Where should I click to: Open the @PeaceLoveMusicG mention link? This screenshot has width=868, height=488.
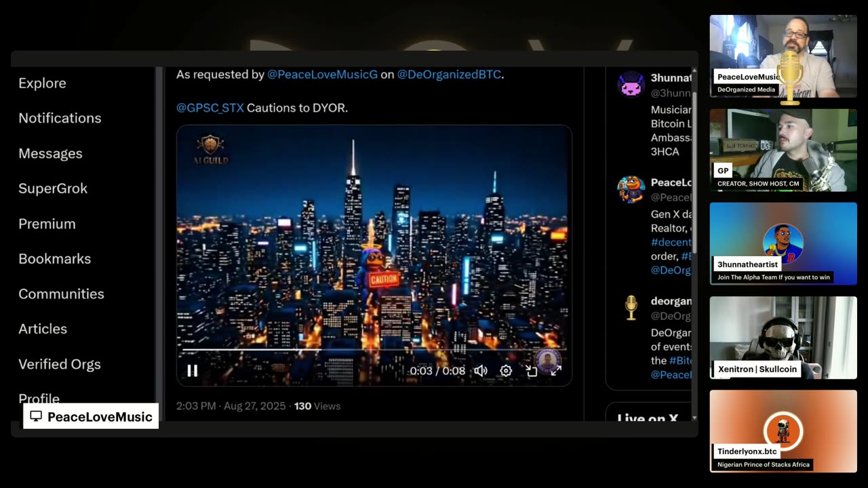point(322,75)
